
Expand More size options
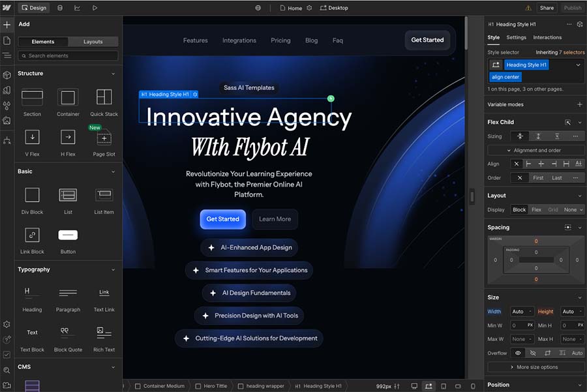(x=535, y=367)
